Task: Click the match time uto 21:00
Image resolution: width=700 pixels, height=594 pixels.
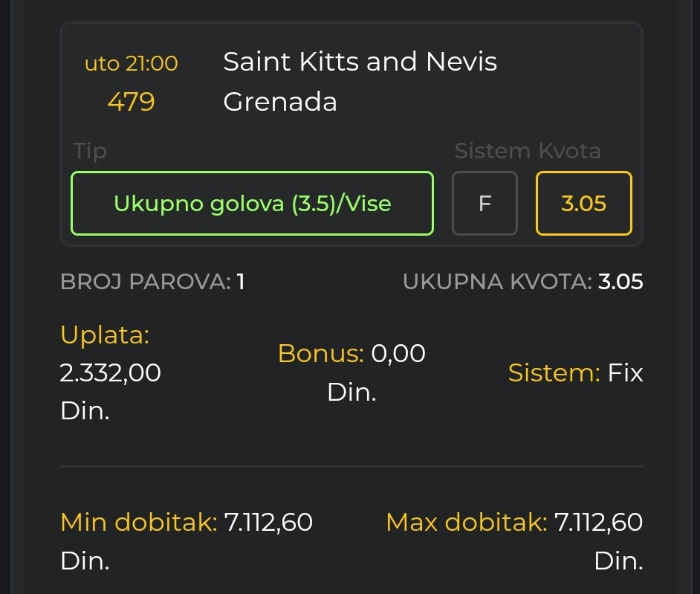Action: coord(132,63)
